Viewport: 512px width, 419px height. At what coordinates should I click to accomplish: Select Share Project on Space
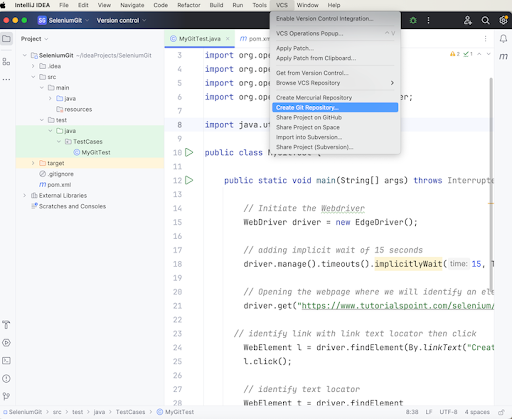pyautogui.click(x=335, y=127)
